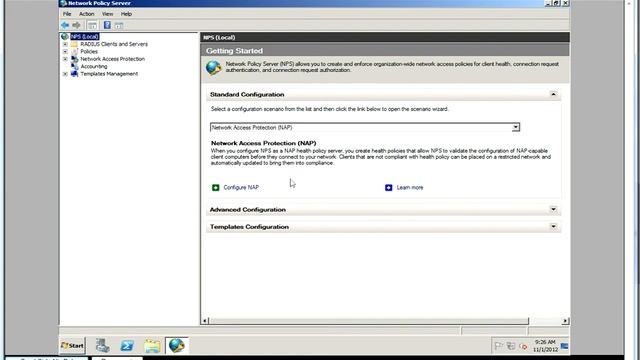
Task: Click the horizontal scrollbar thumb
Action: coord(369,321)
